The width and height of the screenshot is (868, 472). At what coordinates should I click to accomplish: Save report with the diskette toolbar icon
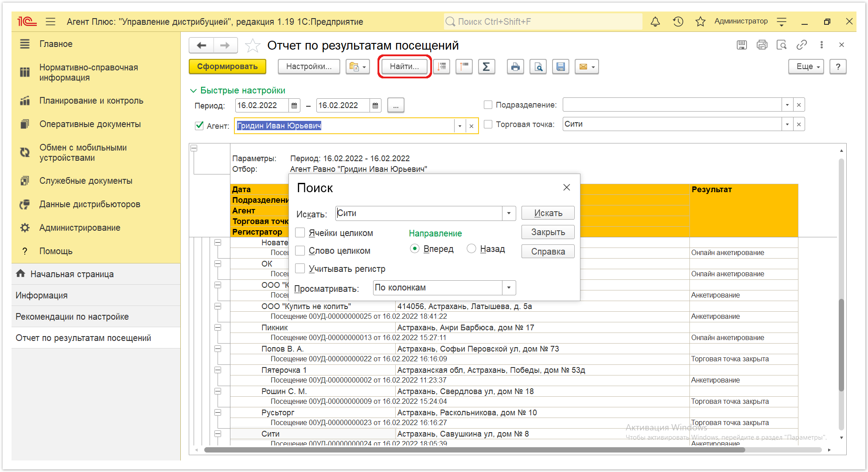[561, 66]
